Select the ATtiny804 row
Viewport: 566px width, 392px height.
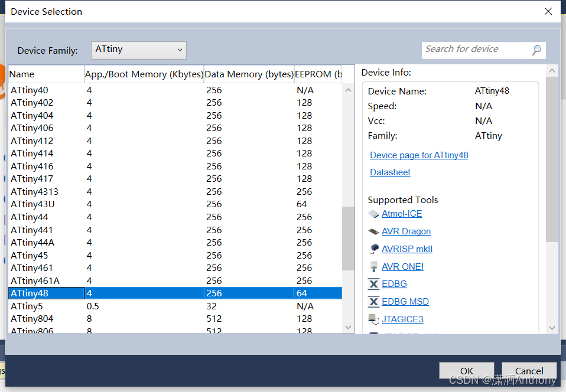[175, 319]
